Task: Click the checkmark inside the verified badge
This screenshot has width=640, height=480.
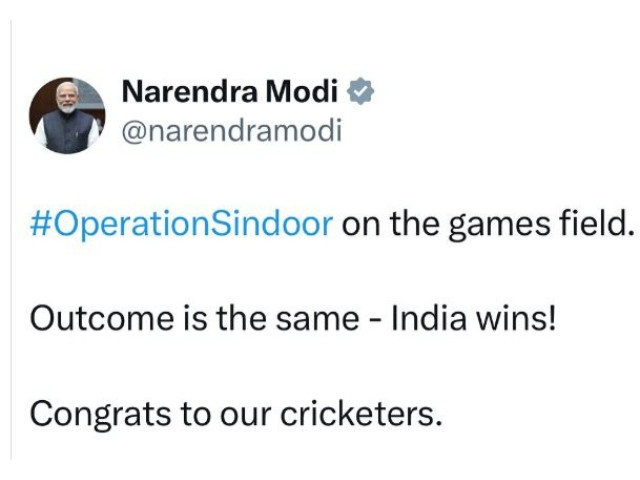Action: pos(360,91)
